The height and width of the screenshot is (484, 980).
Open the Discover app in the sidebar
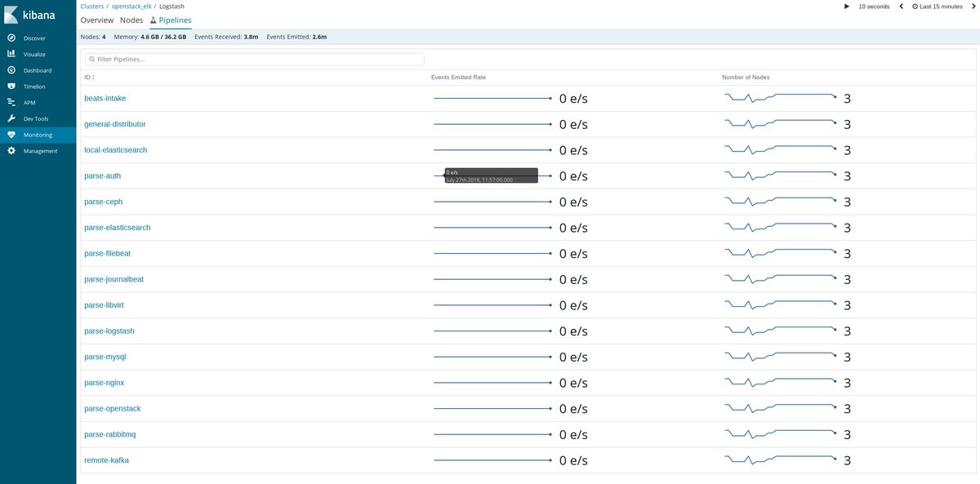click(33, 38)
